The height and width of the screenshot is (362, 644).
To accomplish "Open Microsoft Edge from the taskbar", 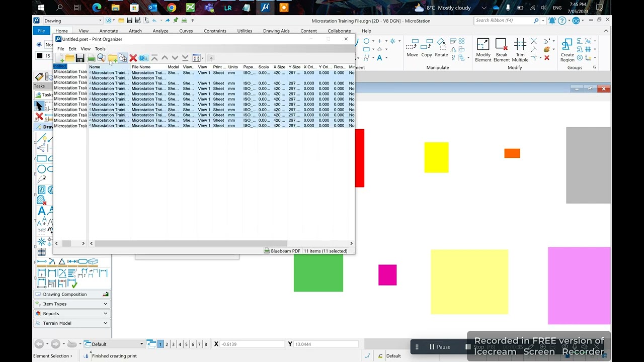I will tap(97, 8).
